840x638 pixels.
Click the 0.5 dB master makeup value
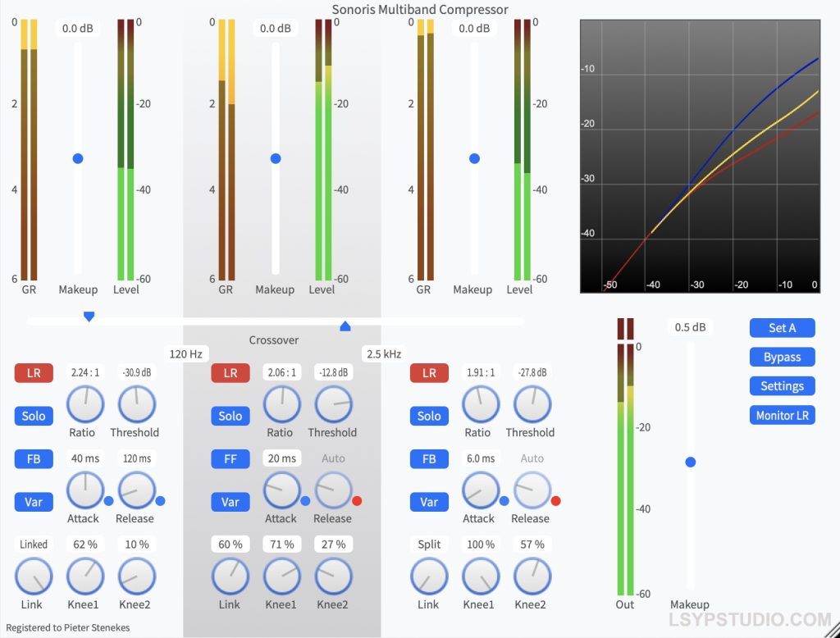click(x=690, y=326)
